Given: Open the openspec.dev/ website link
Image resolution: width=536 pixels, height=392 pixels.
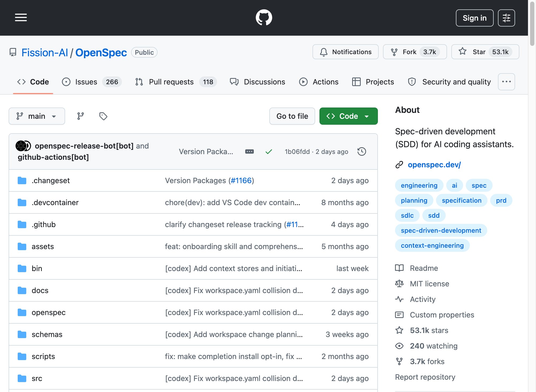Looking at the screenshot, I should point(434,165).
